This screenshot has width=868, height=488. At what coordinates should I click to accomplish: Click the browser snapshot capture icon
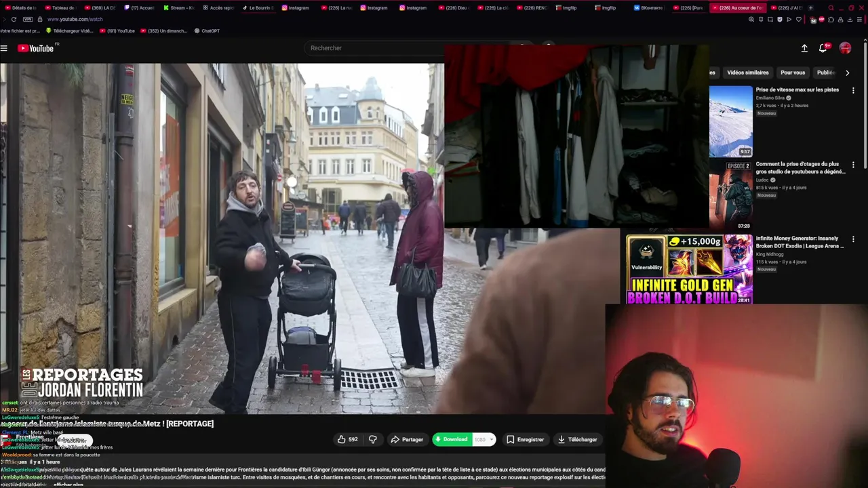[770, 19]
